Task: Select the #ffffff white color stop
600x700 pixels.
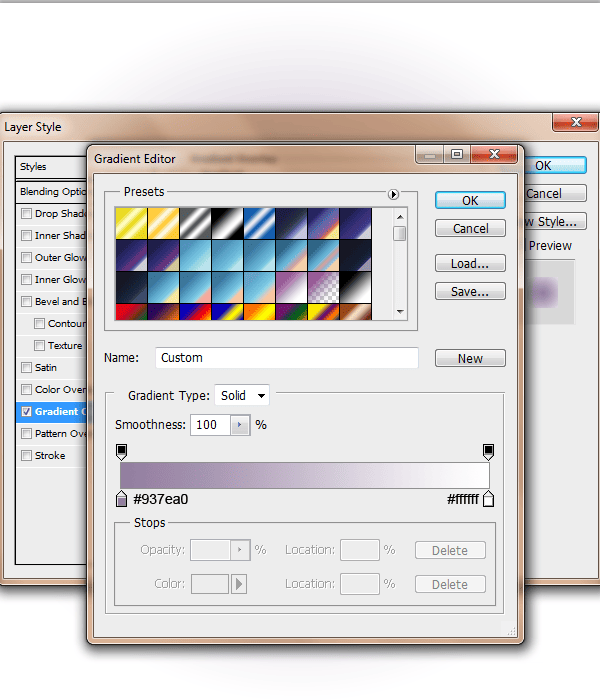Action: point(488,499)
